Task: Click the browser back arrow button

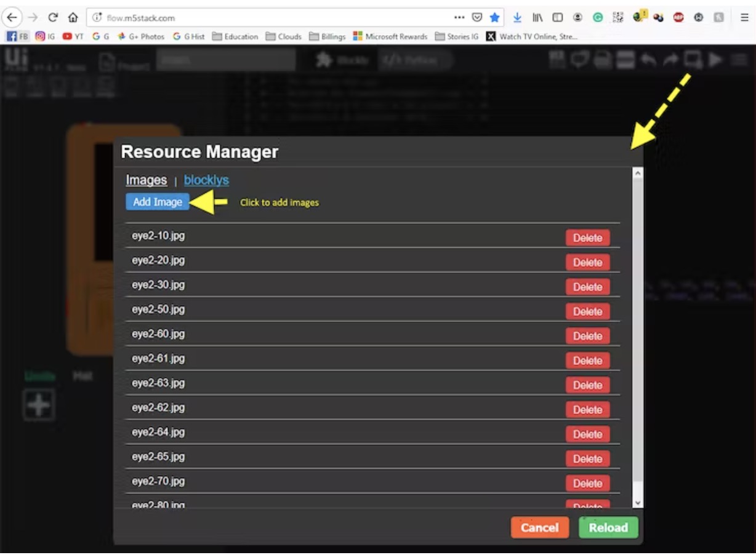Action: (x=12, y=18)
